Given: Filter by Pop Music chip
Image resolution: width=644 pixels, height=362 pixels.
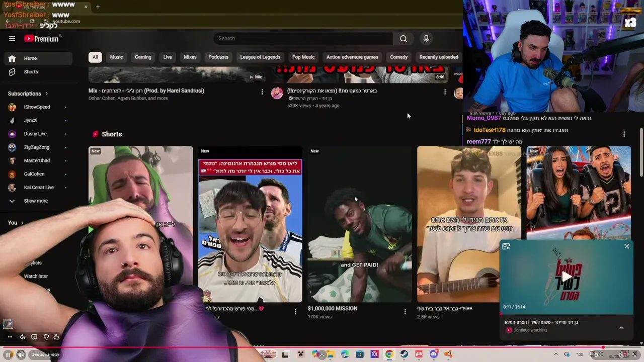Looking at the screenshot, I should coord(303,57).
